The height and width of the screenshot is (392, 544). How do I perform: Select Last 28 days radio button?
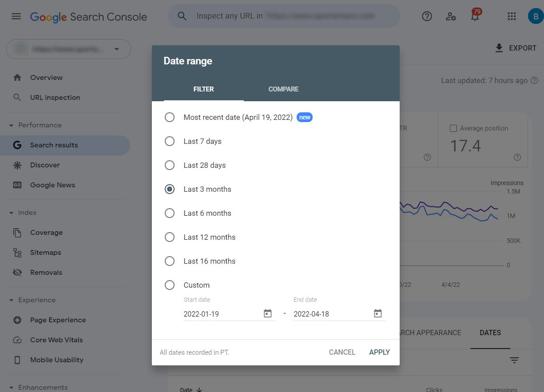click(170, 165)
